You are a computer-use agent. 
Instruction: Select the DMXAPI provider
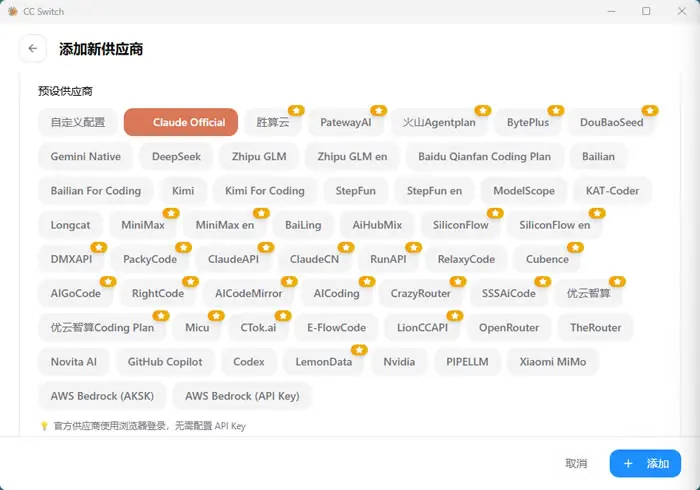(71, 259)
